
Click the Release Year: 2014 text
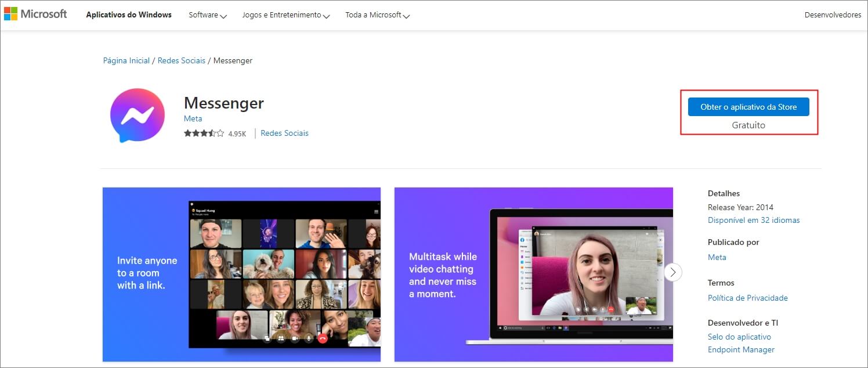pyautogui.click(x=740, y=207)
